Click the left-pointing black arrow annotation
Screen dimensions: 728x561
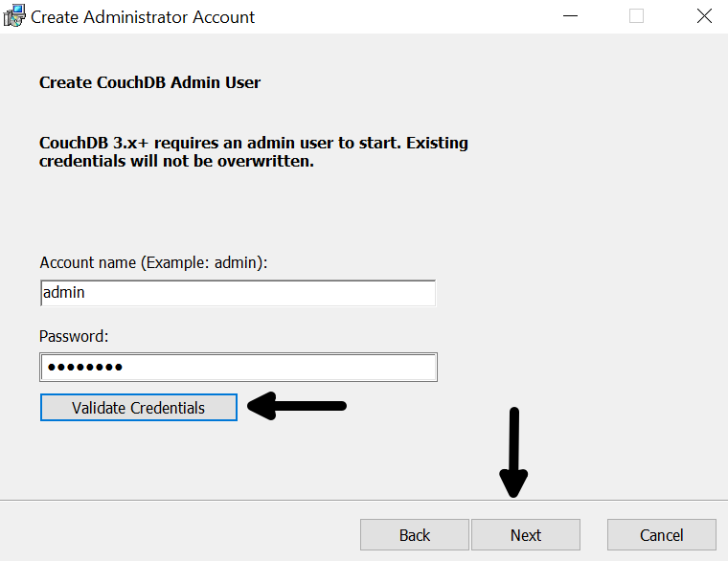coord(297,406)
